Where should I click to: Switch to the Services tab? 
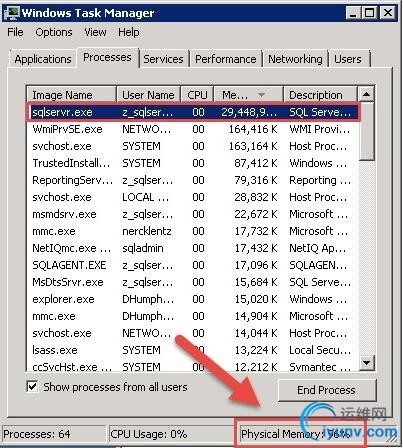(x=163, y=59)
